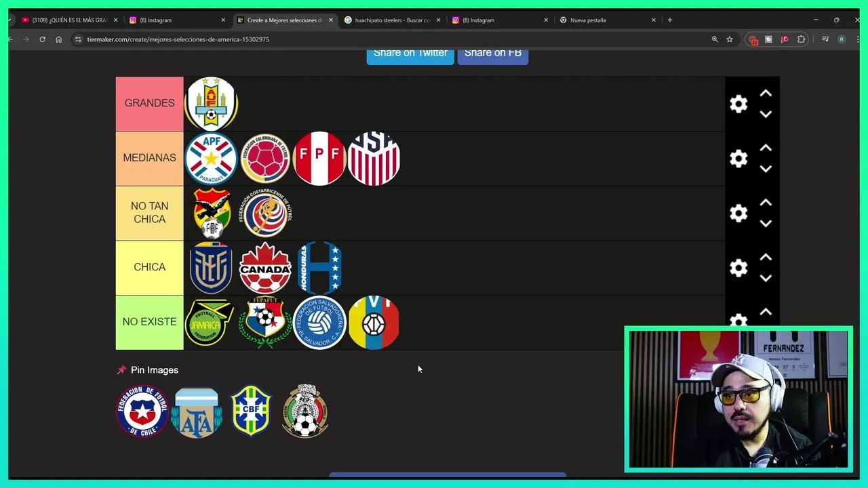The height and width of the screenshot is (488, 868).
Task: Click the green NO EXISTE tier label
Action: 149,323
